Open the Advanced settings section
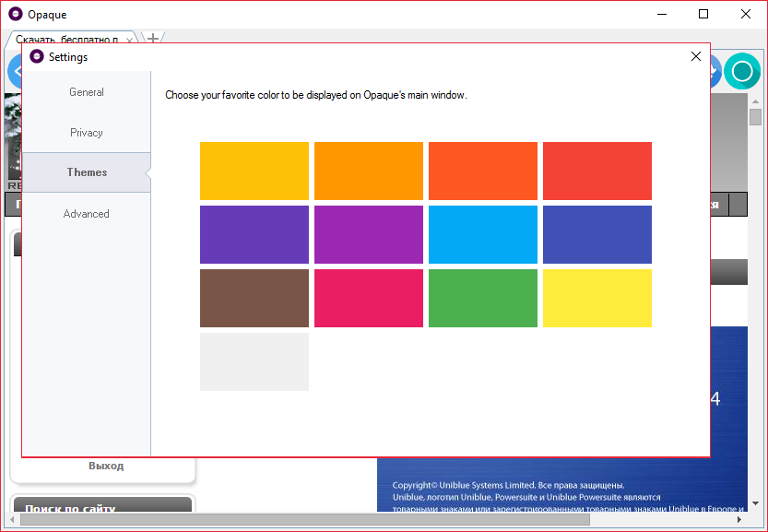This screenshot has width=768, height=532. click(x=87, y=214)
